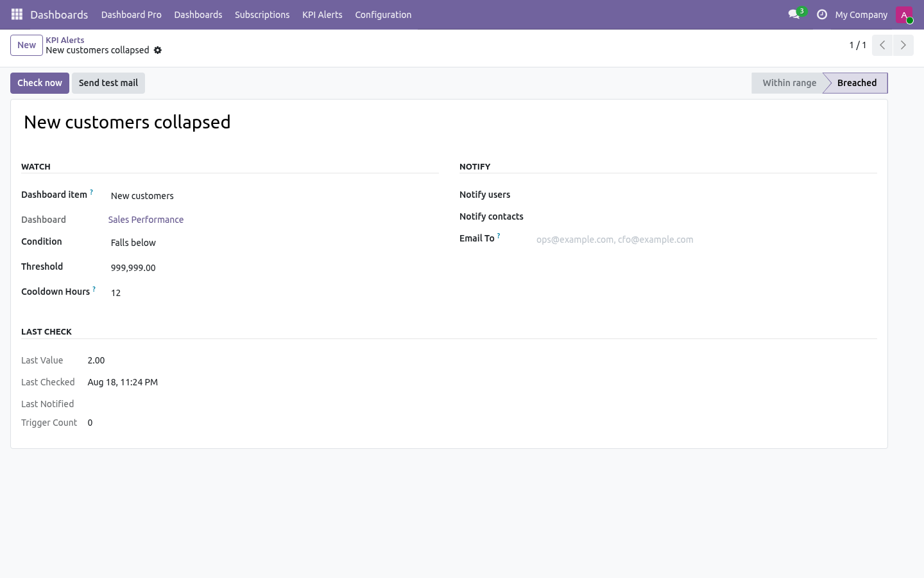The image size is (924, 578).
Task: Open Dashboard Pro menu
Action: 131,15
